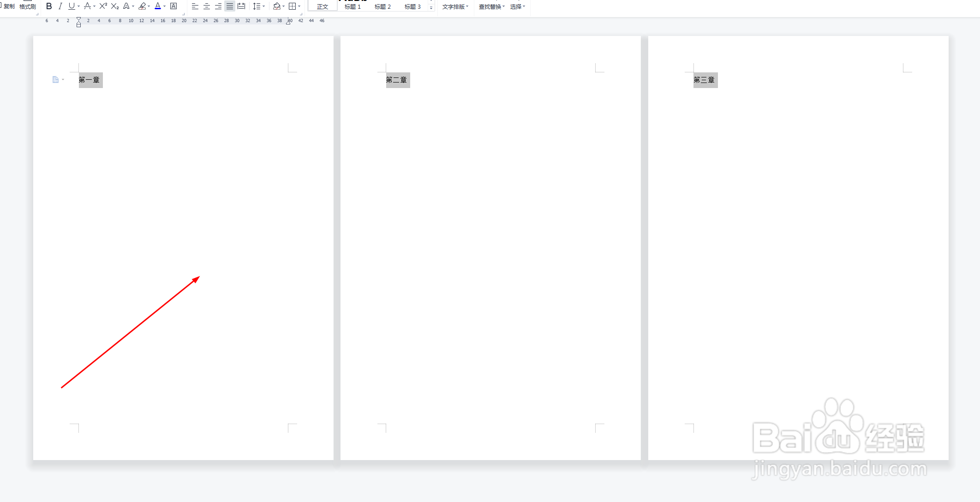Click the Copy (复制) button
This screenshot has width=980, height=502.
click(x=9, y=6)
